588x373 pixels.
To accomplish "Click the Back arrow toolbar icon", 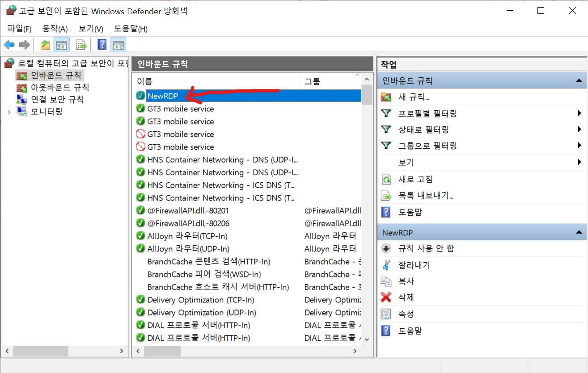I will [x=9, y=45].
